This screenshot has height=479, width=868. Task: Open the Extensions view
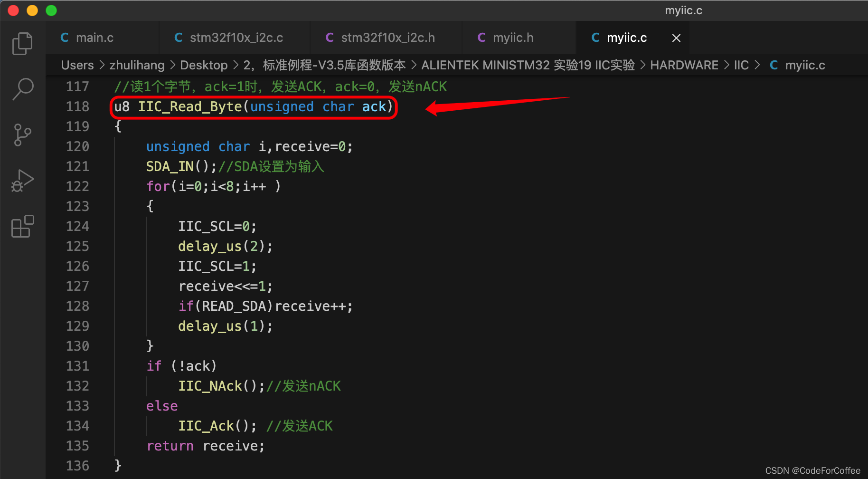coord(22,226)
